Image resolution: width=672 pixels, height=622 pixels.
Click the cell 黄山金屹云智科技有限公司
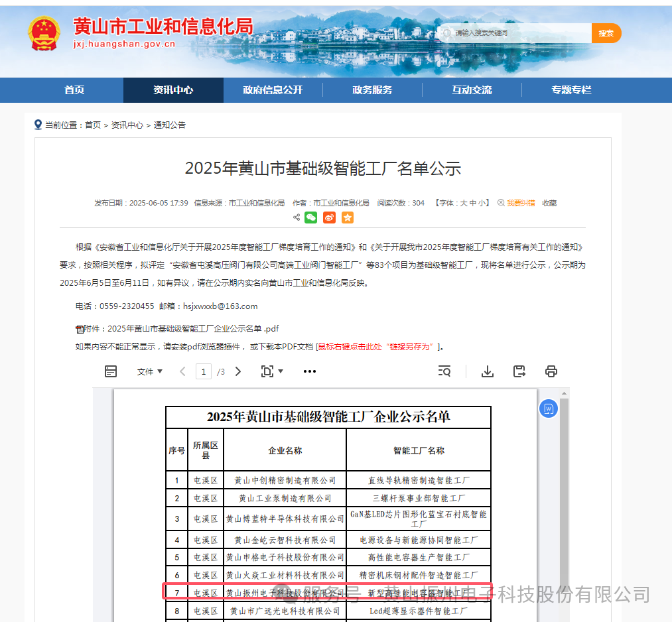point(285,540)
